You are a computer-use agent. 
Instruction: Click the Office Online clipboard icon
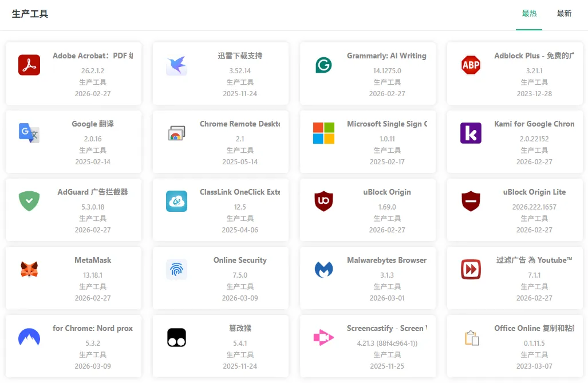coord(472,338)
